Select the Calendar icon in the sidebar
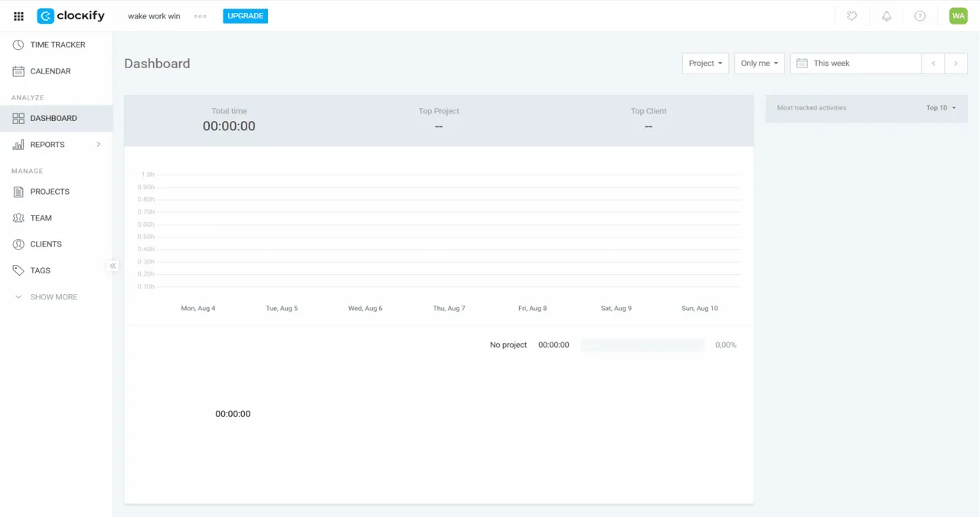Viewport: 980px width, 517px height. (18, 70)
